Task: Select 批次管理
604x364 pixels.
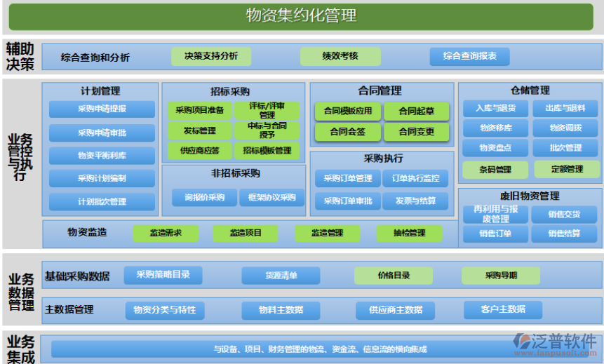Action: [565, 148]
